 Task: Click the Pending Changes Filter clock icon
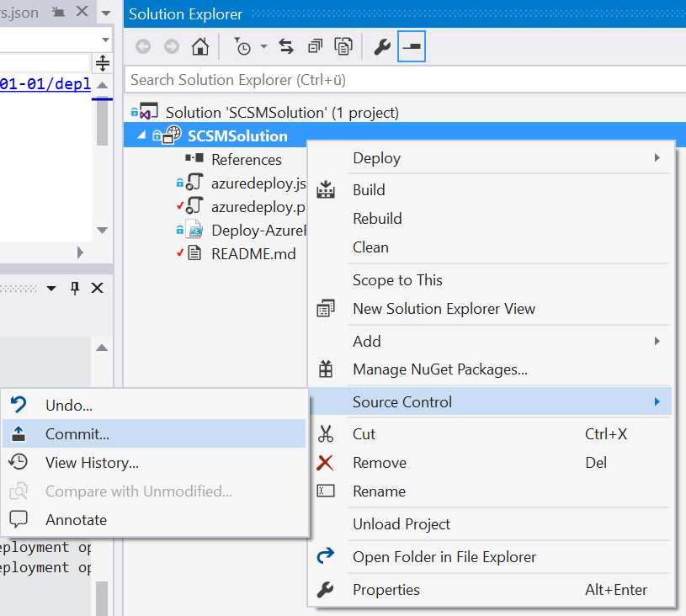coord(242,47)
